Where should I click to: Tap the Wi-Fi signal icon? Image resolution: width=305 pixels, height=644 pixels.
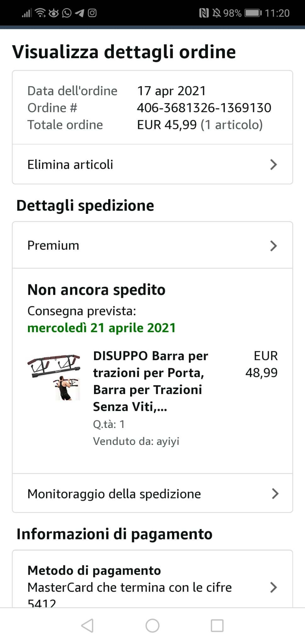(x=40, y=13)
